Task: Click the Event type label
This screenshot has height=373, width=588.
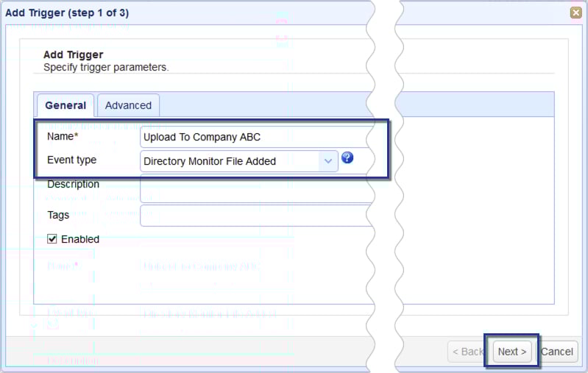Action: click(71, 160)
